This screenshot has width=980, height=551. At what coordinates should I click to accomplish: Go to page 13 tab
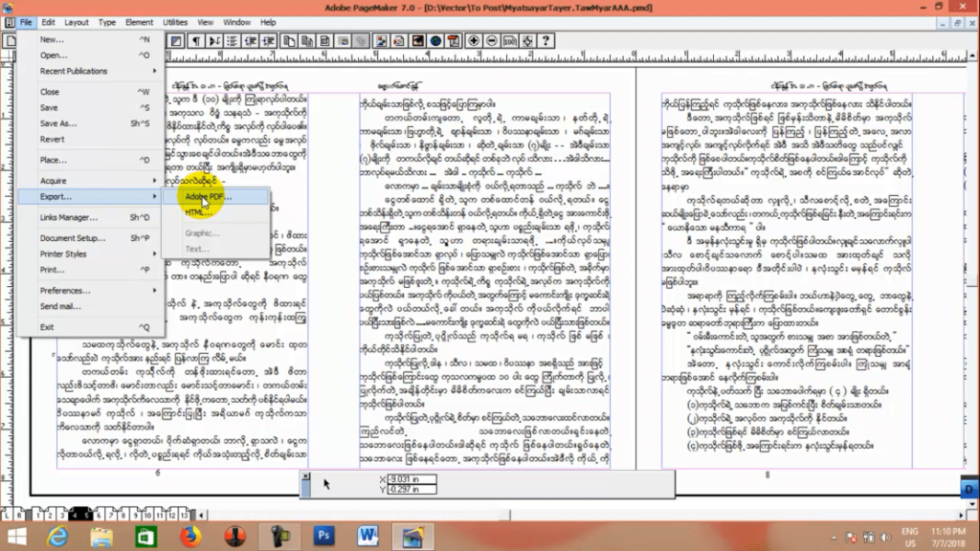pyautogui.click(x=183, y=516)
